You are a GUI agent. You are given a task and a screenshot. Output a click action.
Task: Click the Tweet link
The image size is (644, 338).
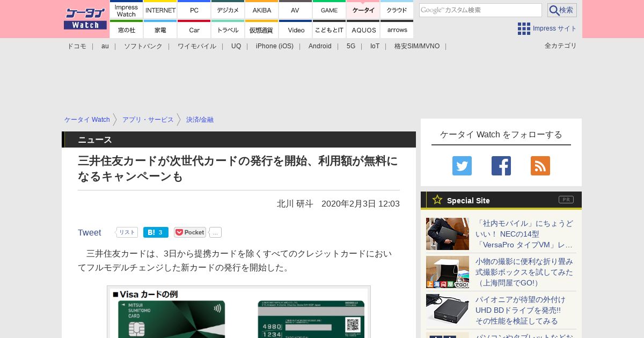pyautogui.click(x=90, y=232)
